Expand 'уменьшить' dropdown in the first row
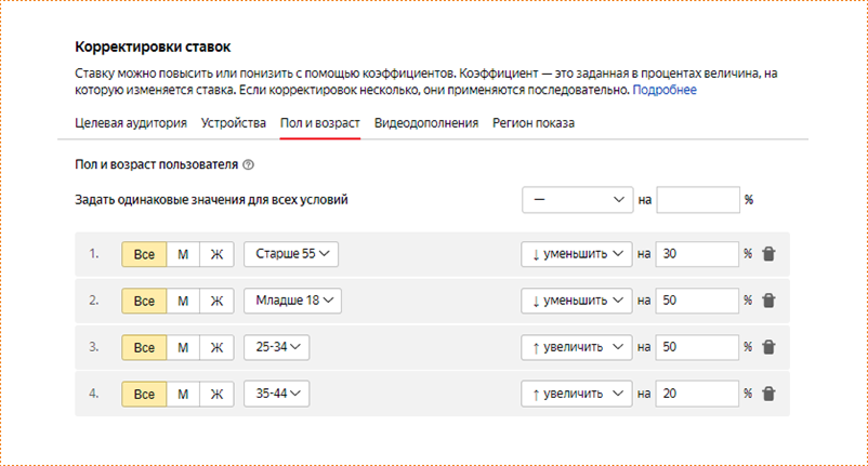The height and width of the screenshot is (466, 868). [576, 254]
